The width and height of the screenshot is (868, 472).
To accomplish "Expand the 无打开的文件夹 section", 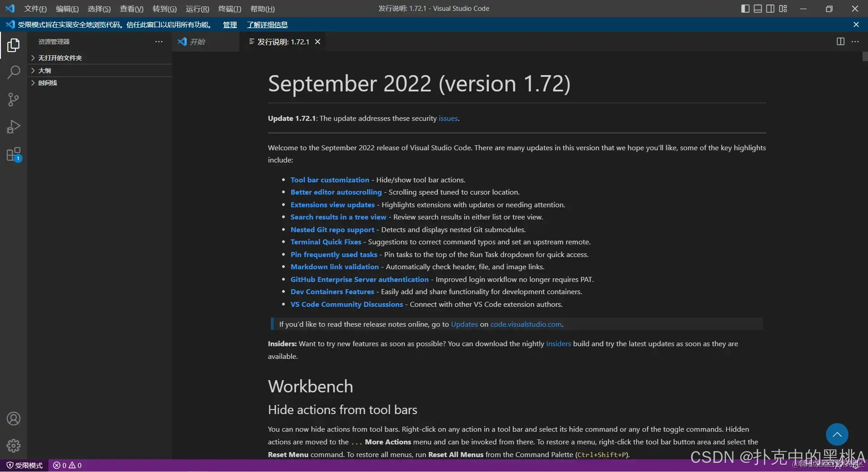I will tap(99, 58).
